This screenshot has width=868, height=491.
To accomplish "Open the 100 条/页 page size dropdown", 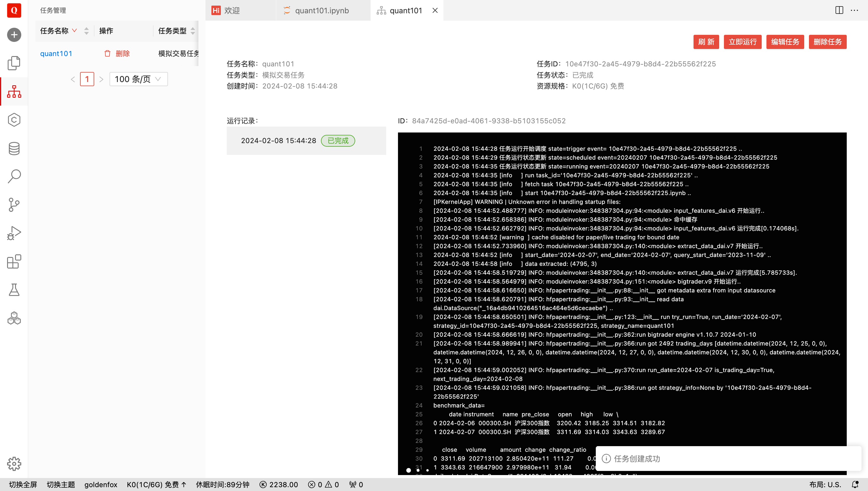I will pyautogui.click(x=138, y=79).
